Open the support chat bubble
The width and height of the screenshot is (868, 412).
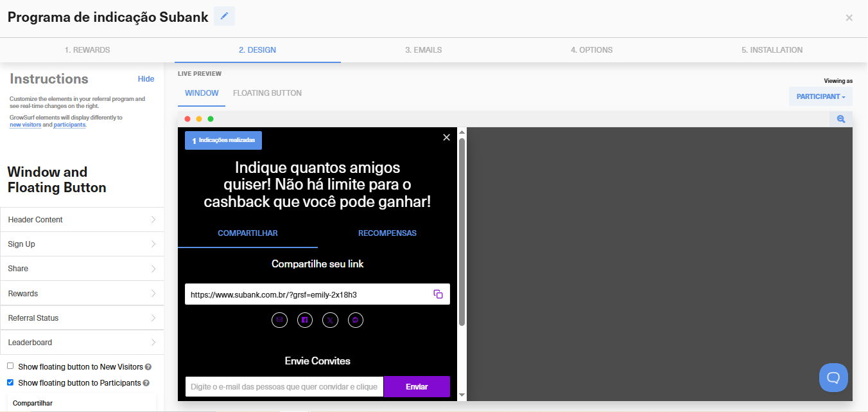(833, 377)
